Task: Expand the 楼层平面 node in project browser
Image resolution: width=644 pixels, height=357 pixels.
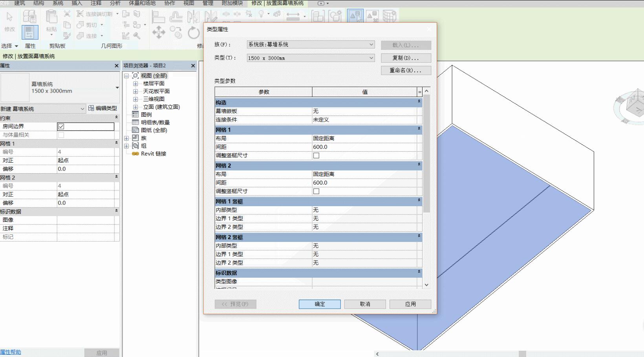Action: (x=135, y=84)
